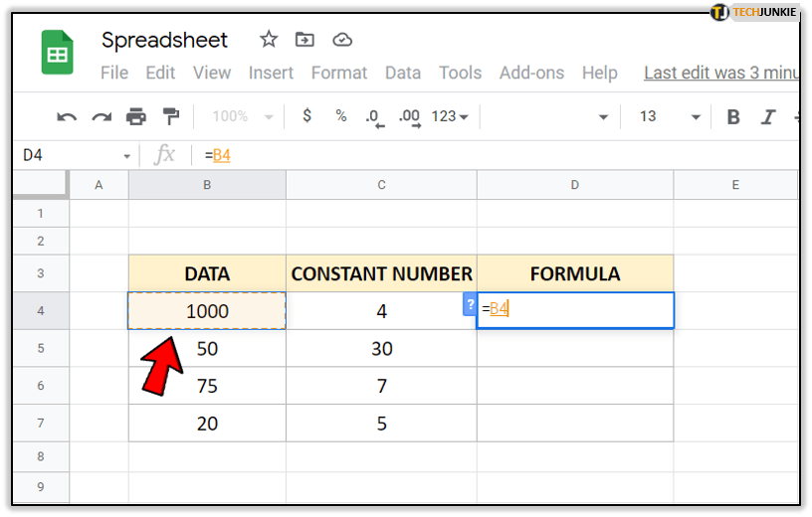Open the Format menu
Image resolution: width=812 pixels, height=517 pixels.
tap(338, 73)
